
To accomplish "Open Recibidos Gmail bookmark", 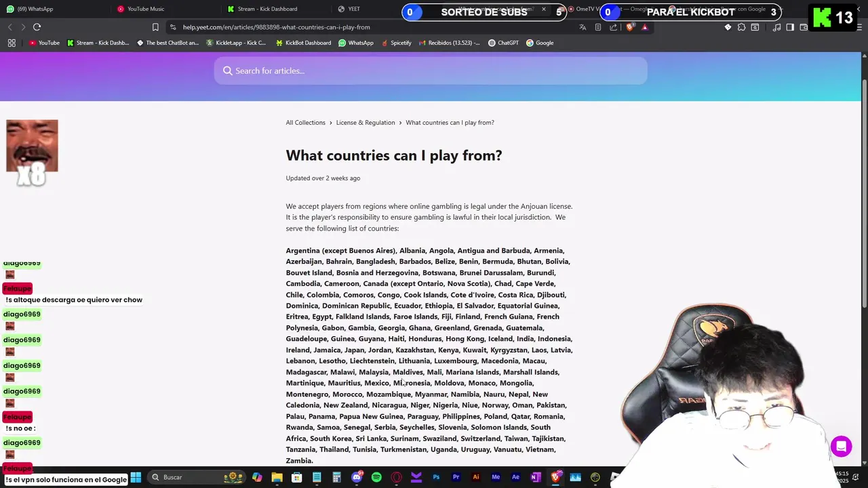I will (x=449, y=43).
